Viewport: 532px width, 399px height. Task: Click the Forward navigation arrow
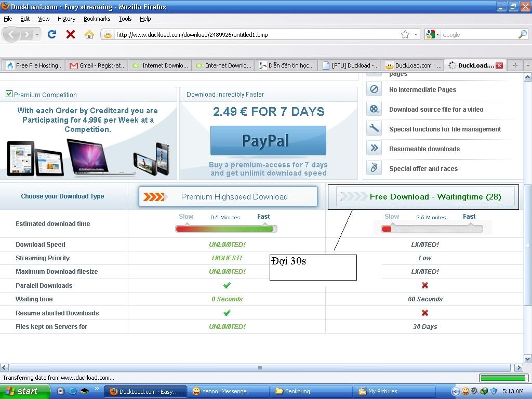26,34
